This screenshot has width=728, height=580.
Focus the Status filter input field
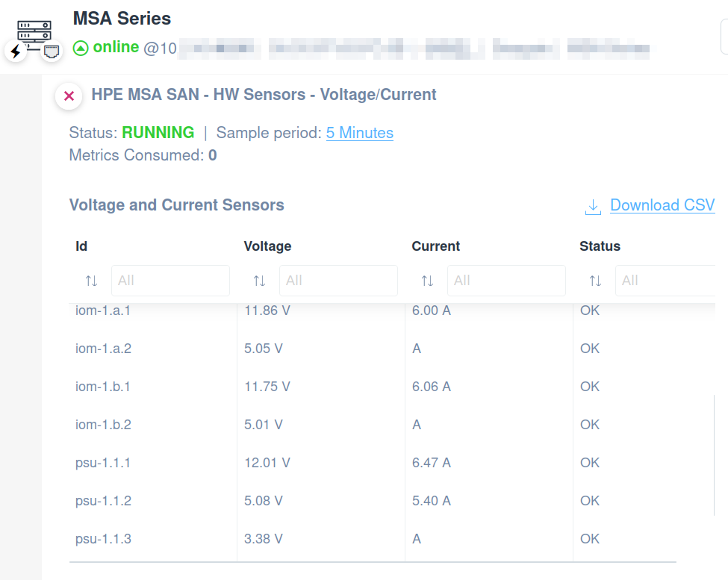click(x=665, y=281)
